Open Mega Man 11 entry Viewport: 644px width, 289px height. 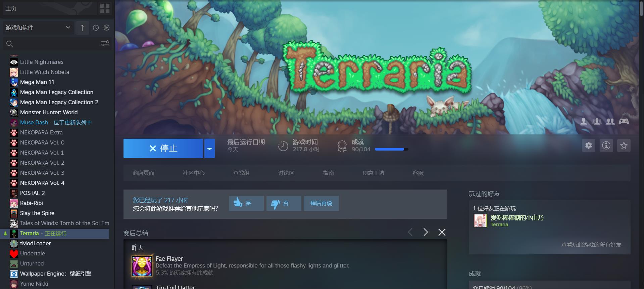coord(37,82)
